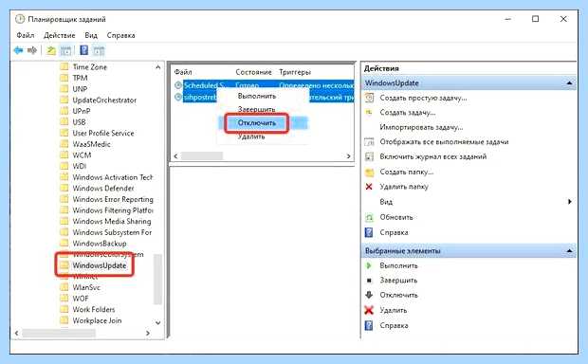
Task: Toggle the console tree pane toolbar icon
Action: [65, 50]
